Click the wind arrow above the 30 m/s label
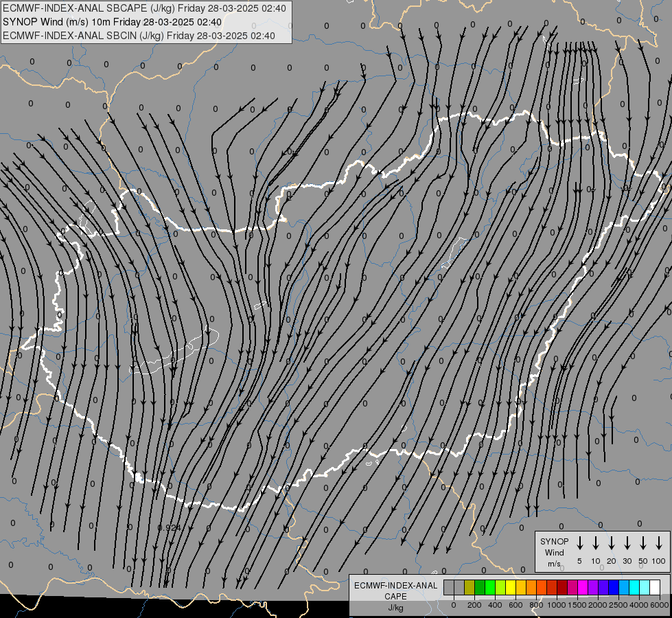This screenshot has width=672, height=618. [627, 543]
